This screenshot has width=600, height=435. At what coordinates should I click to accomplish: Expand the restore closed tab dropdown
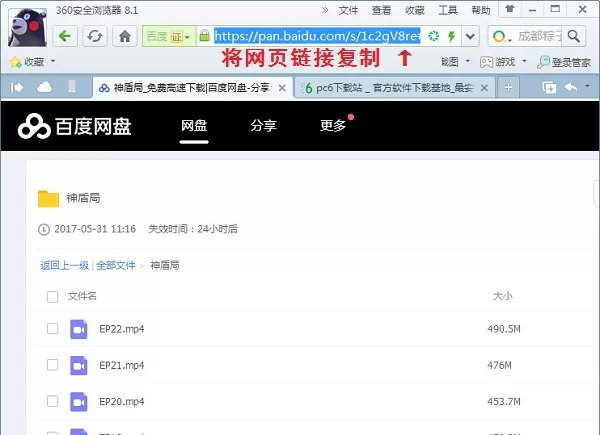coord(587,86)
